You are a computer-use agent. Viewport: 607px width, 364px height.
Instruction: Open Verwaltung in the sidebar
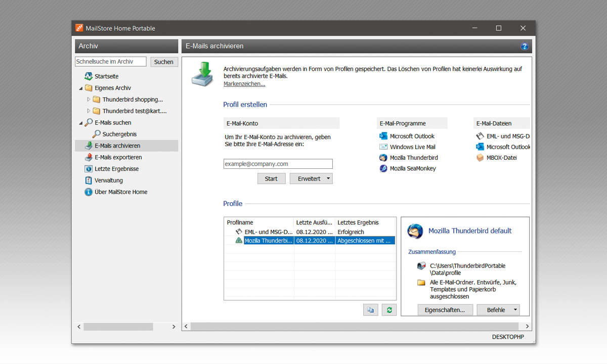click(x=109, y=180)
